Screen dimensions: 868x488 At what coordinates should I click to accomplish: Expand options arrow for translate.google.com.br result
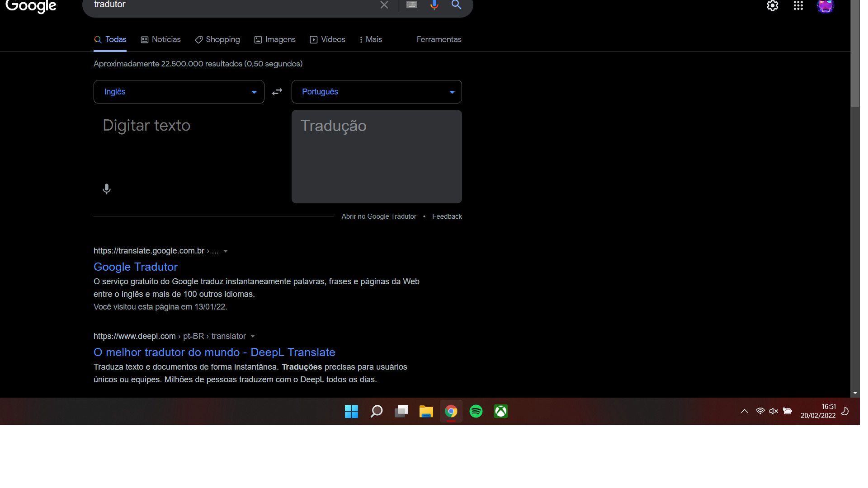(226, 251)
